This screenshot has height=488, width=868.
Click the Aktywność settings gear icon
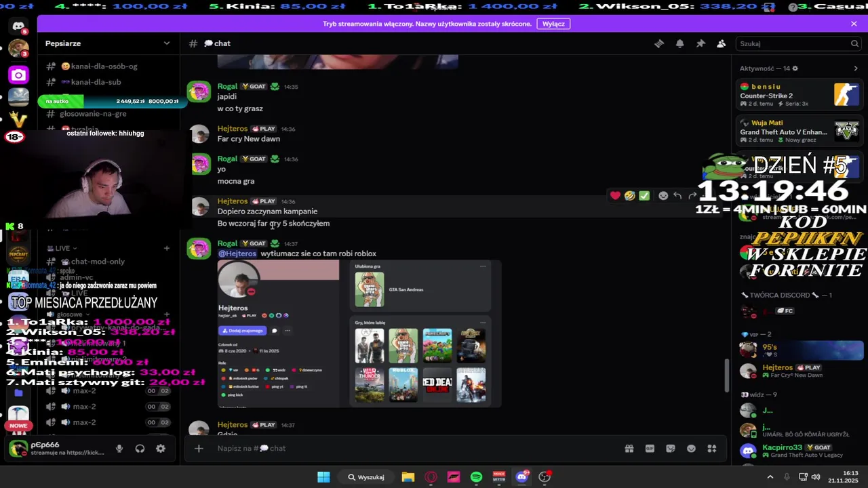click(x=795, y=68)
